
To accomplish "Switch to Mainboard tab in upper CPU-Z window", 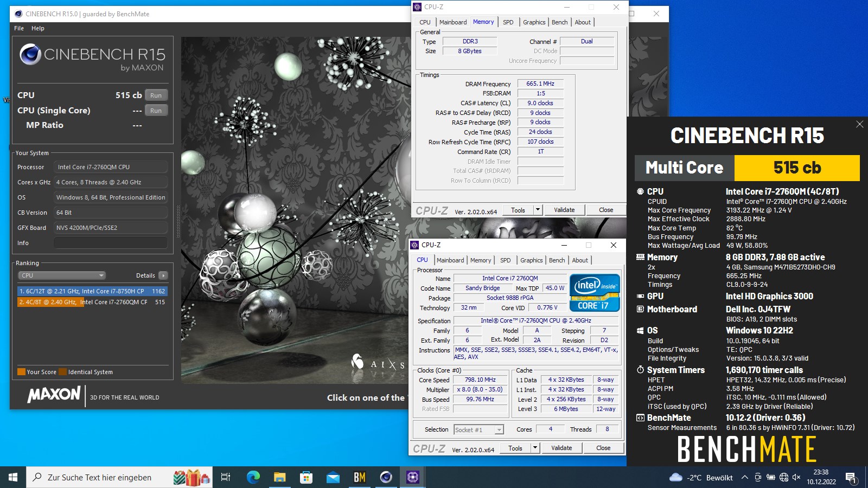I will [x=453, y=22].
